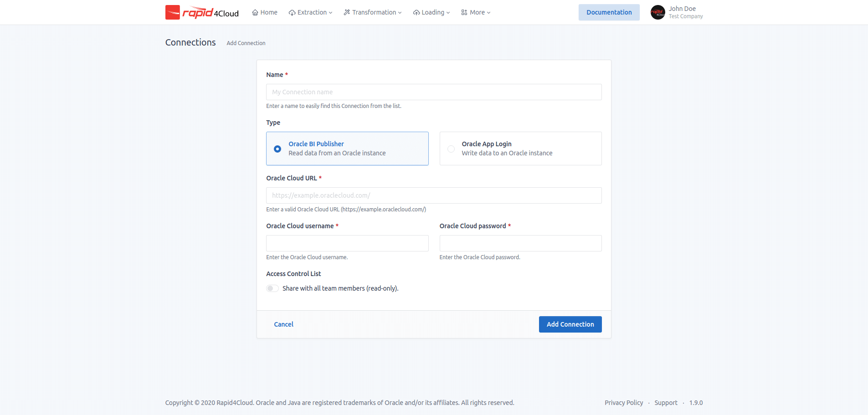The image size is (868, 415).
Task: Click the copyright notice text
Action: point(339,403)
